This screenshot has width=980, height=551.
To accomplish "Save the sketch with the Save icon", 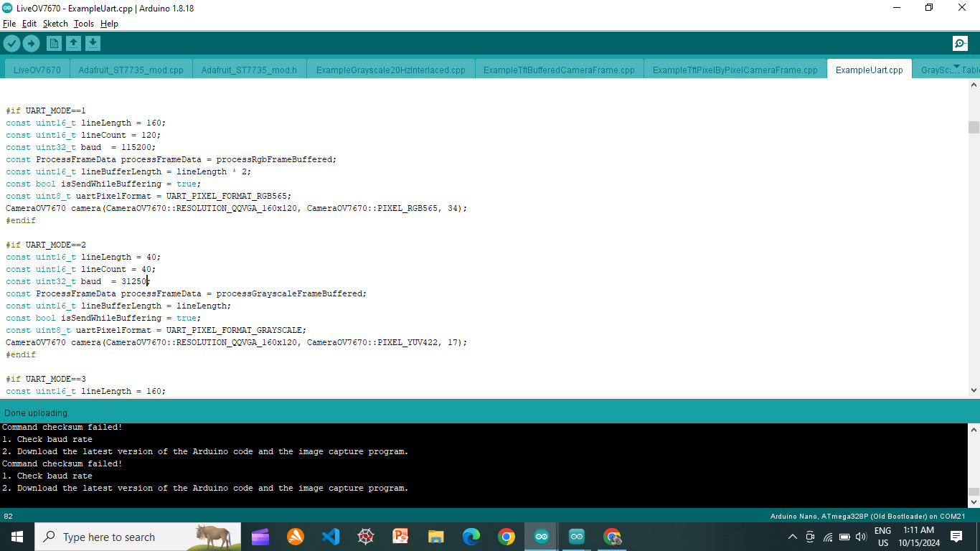I will coord(93,44).
